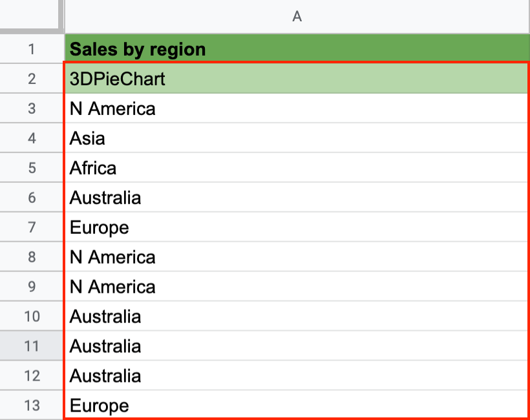Click 'N America' cell in row 8
The height and width of the screenshot is (420, 530).
point(297,257)
